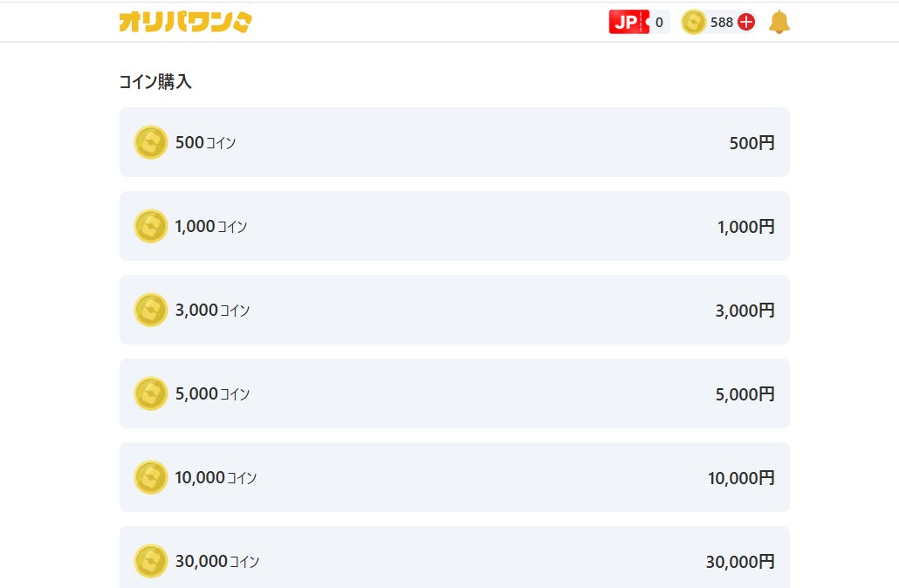Click the オリパワン logo in header

point(185,22)
